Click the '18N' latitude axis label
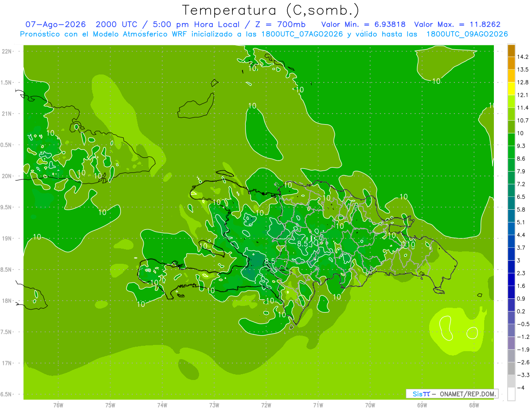Image resolution: width=532 pixels, height=411 pixels. (7, 301)
